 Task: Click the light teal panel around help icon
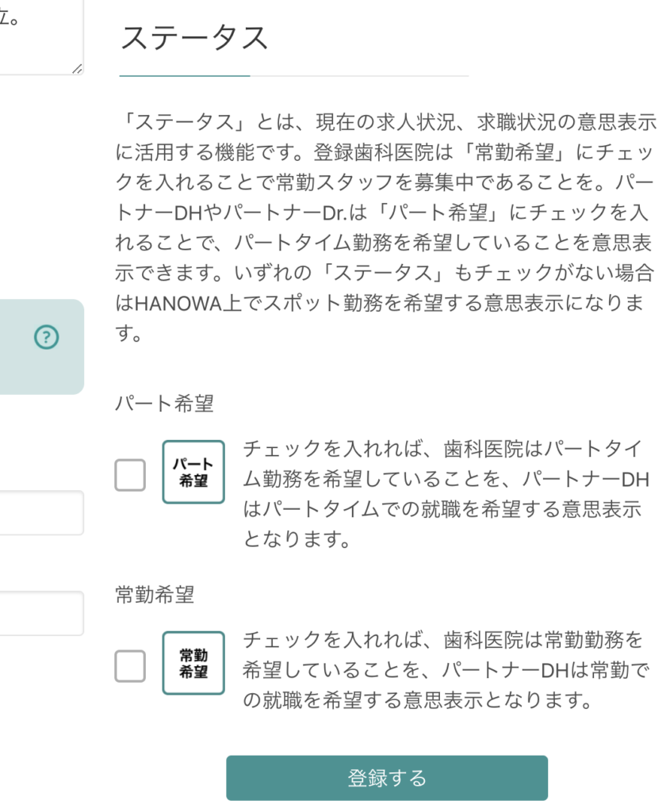pos(41,347)
